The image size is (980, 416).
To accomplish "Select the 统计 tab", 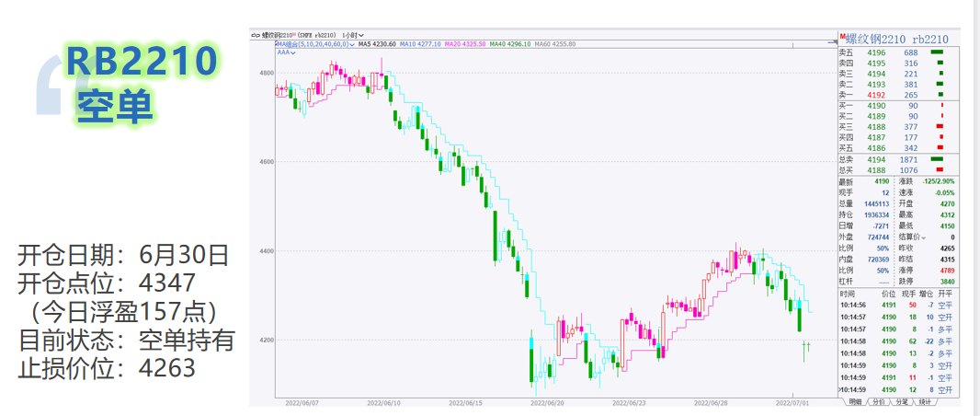I will (x=924, y=402).
